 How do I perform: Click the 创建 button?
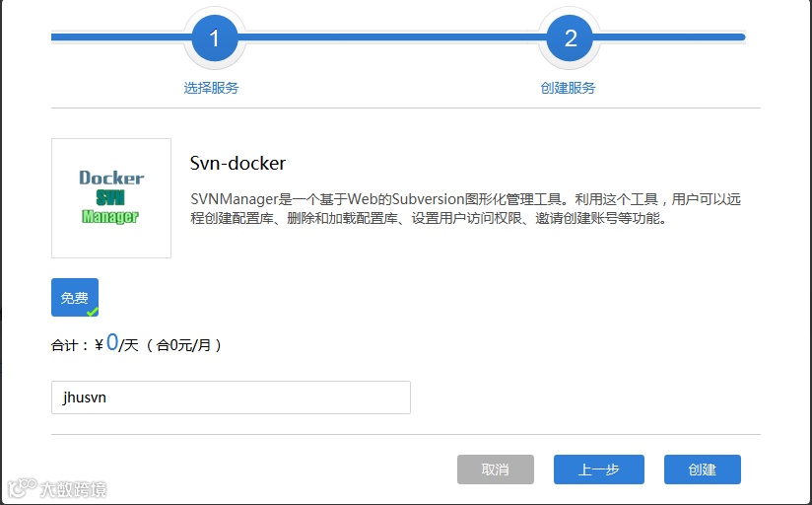click(x=703, y=469)
